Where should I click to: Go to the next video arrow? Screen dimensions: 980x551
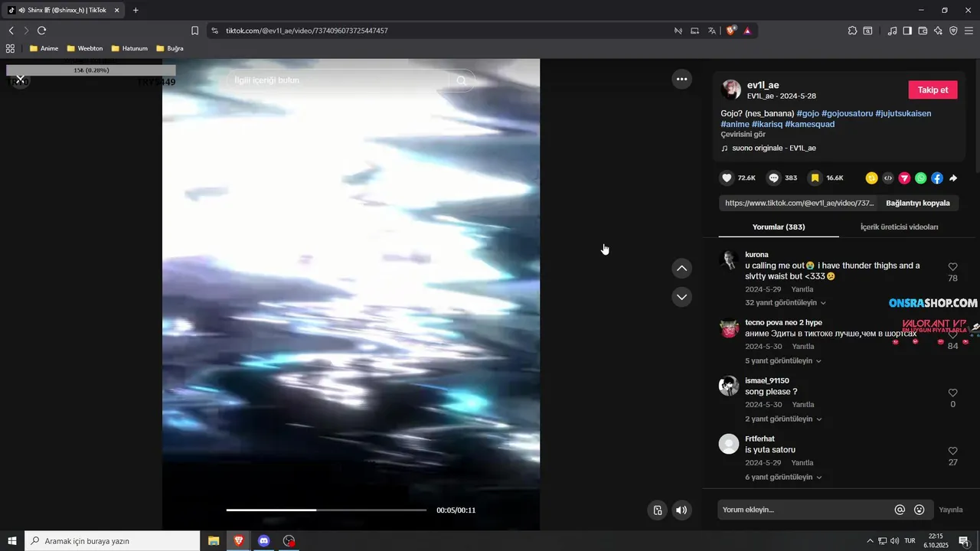click(681, 296)
